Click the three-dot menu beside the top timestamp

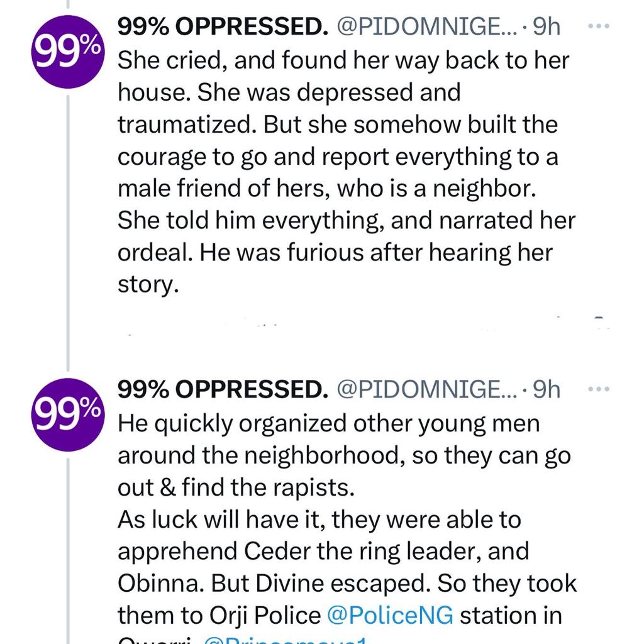point(599,26)
